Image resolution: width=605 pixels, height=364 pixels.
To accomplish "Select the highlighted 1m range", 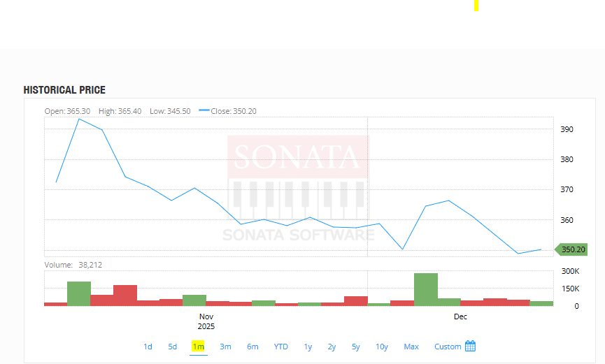I will click(x=198, y=347).
